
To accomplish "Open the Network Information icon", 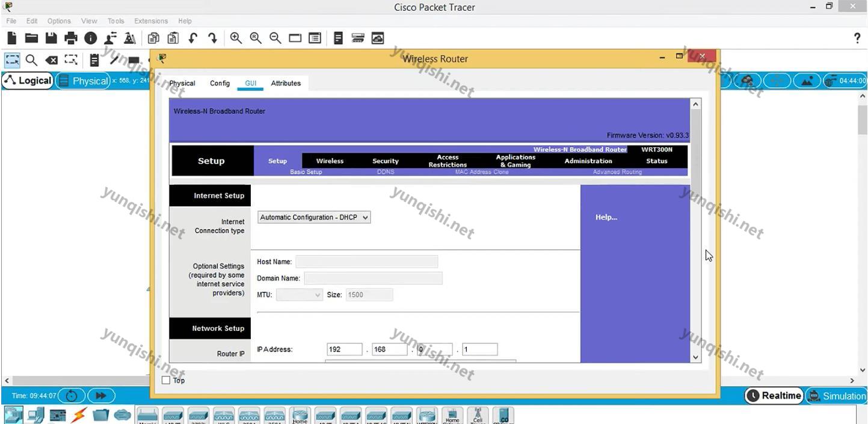I will (x=91, y=38).
